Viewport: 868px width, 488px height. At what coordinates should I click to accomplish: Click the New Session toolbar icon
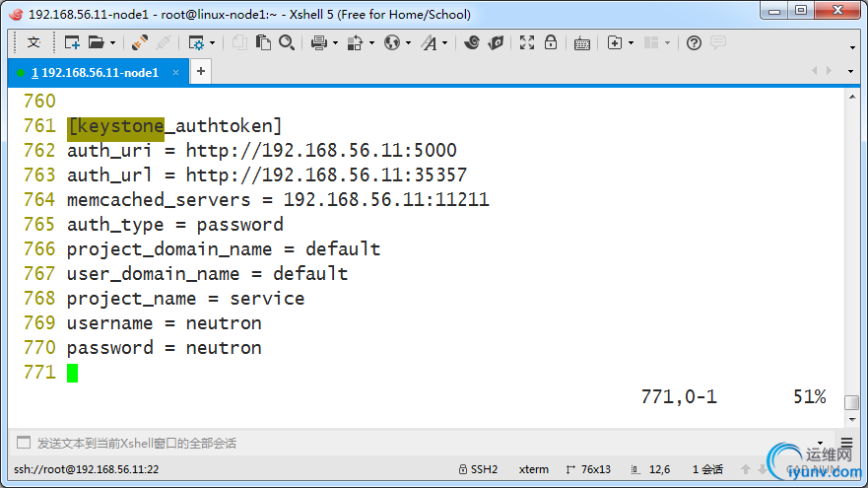click(x=72, y=42)
